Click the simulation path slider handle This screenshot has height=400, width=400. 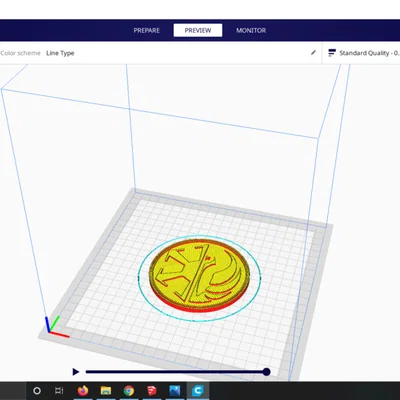(266, 372)
